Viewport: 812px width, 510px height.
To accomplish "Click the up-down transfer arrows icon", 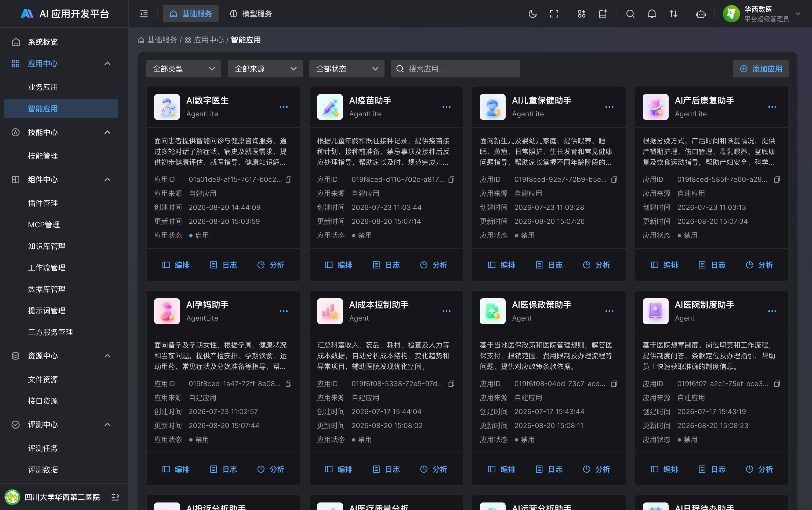I will tap(673, 14).
